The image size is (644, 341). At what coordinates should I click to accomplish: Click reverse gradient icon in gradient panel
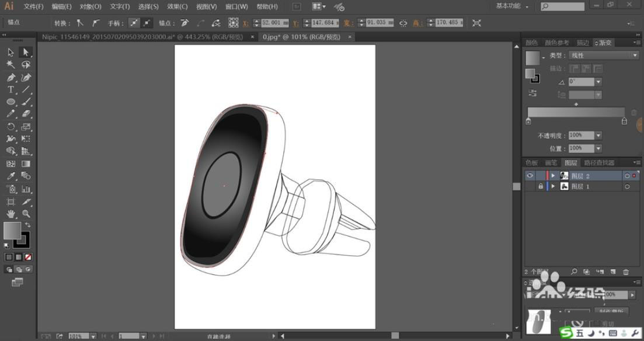(x=532, y=93)
